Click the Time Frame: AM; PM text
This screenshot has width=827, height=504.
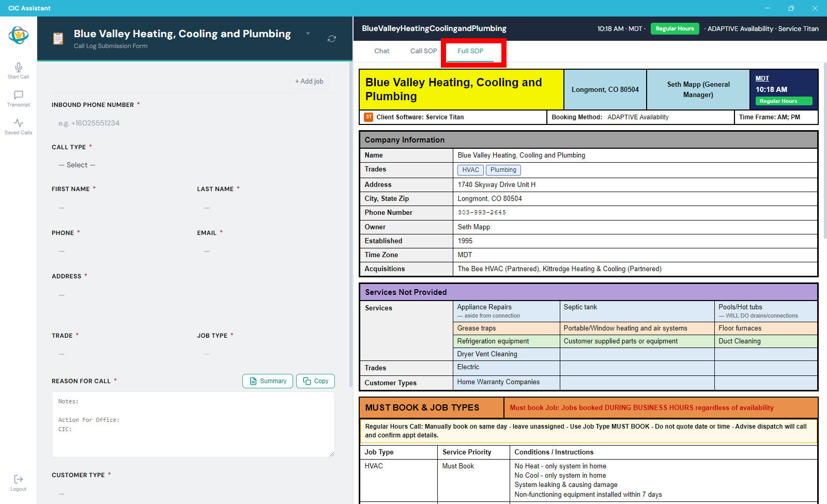(x=769, y=117)
